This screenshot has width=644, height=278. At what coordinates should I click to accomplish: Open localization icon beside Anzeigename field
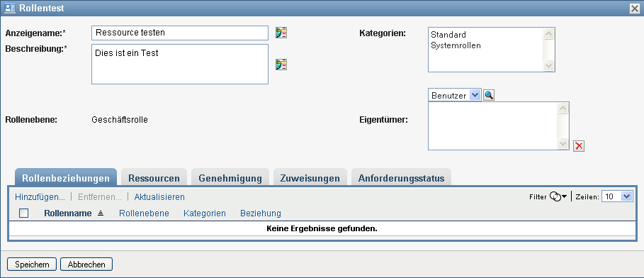pyautogui.click(x=281, y=33)
